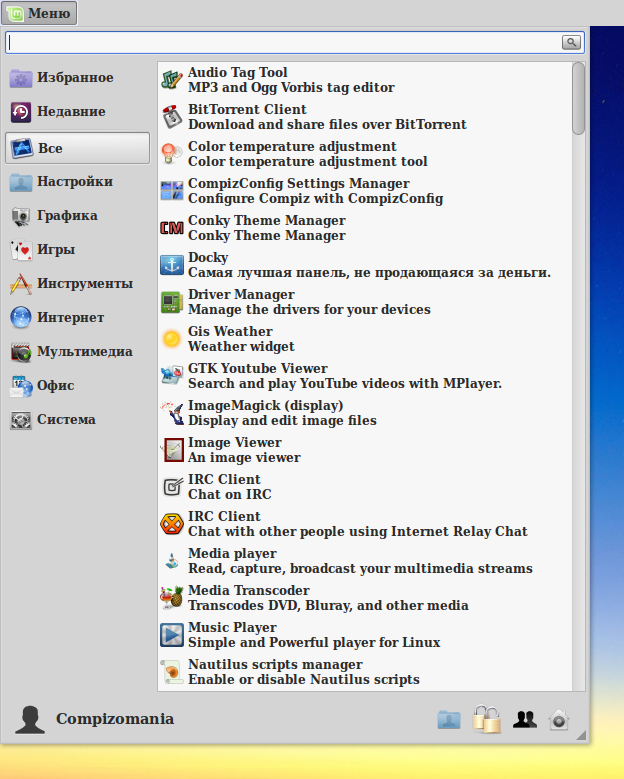The height and width of the screenshot is (779, 624).
Task: Click the Gis Weather sun icon
Action: pyautogui.click(x=172, y=339)
